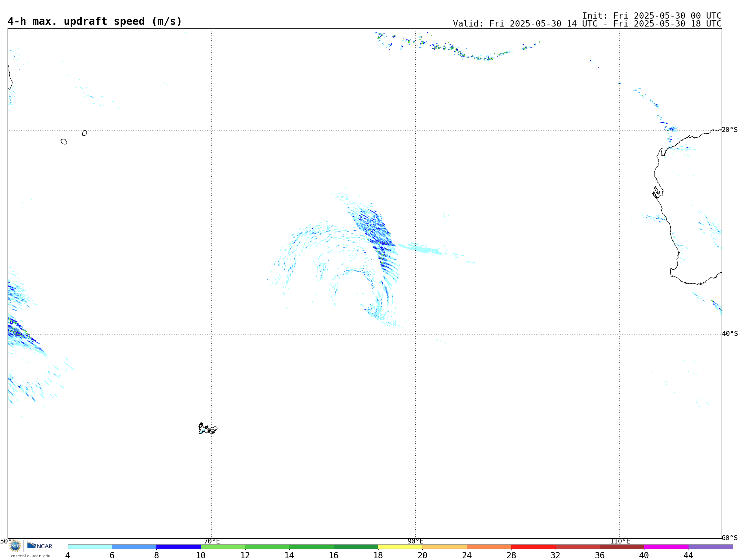The image size is (744, 560).
Task: Pick the magenta 40–44 color swatch
Action: tap(666, 547)
